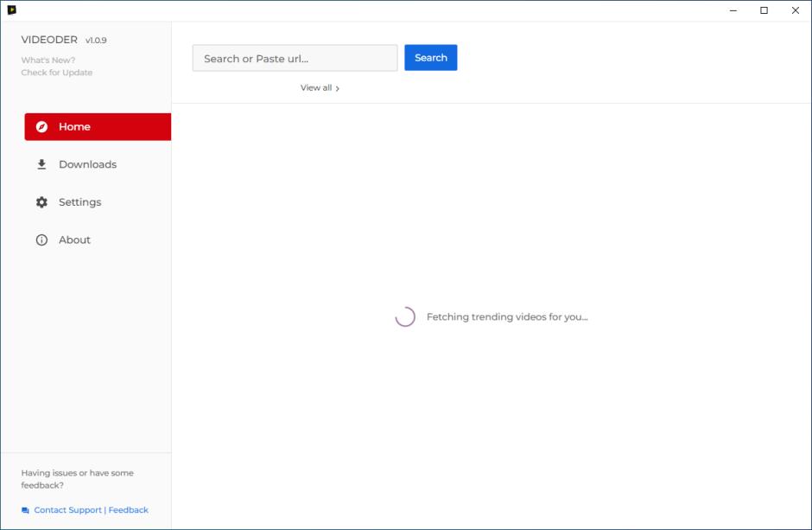
Task: Select Check for Update
Action: (x=57, y=73)
